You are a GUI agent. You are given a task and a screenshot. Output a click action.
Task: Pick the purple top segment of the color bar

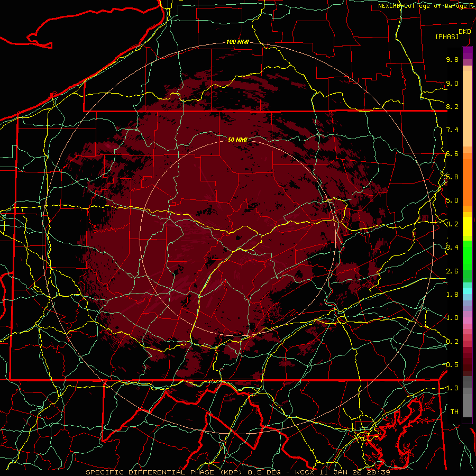[x=467, y=53]
